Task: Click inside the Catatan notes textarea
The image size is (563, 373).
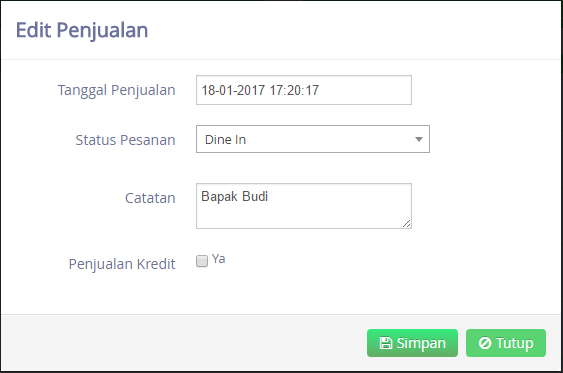Action: (304, 206)
